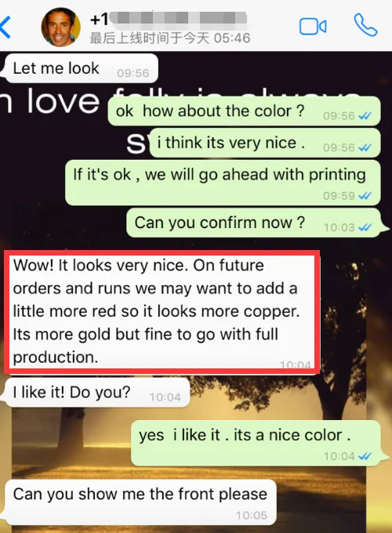Select the 'go ahead with printing' message
Viewport: 392px width, 533px height.
[223, 183]
